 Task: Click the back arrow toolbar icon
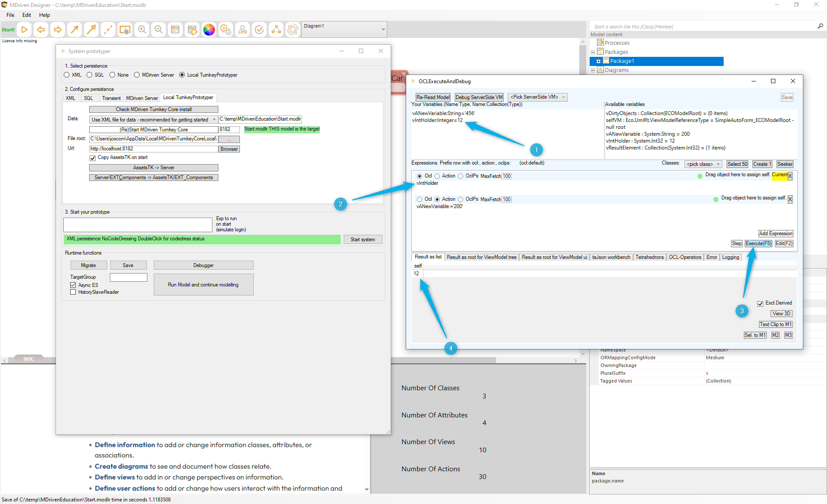pos(41,30)
